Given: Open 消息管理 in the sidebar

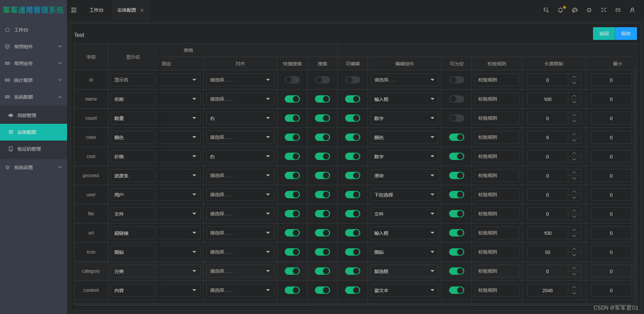Looking at the screenshot, I should point(34,115).
